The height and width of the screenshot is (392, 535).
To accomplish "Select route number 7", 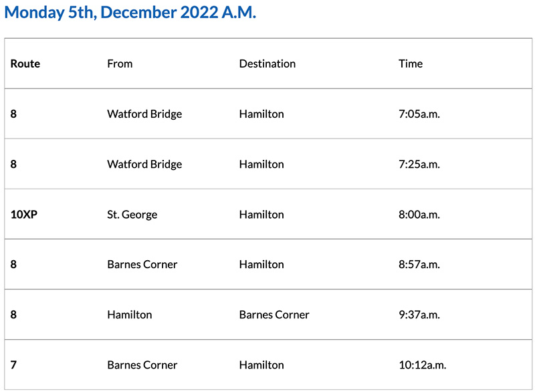I will click(x=13, y=365).
